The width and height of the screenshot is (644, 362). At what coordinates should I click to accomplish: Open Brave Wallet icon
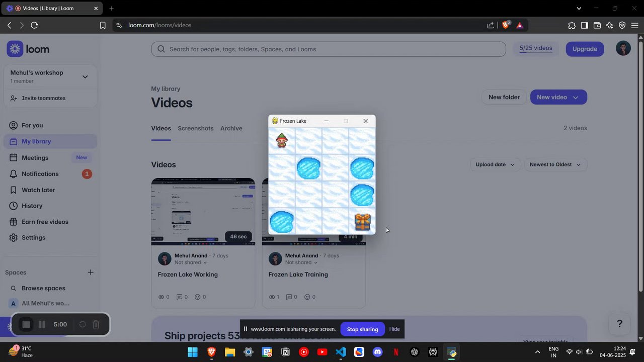tap(597, 25)
